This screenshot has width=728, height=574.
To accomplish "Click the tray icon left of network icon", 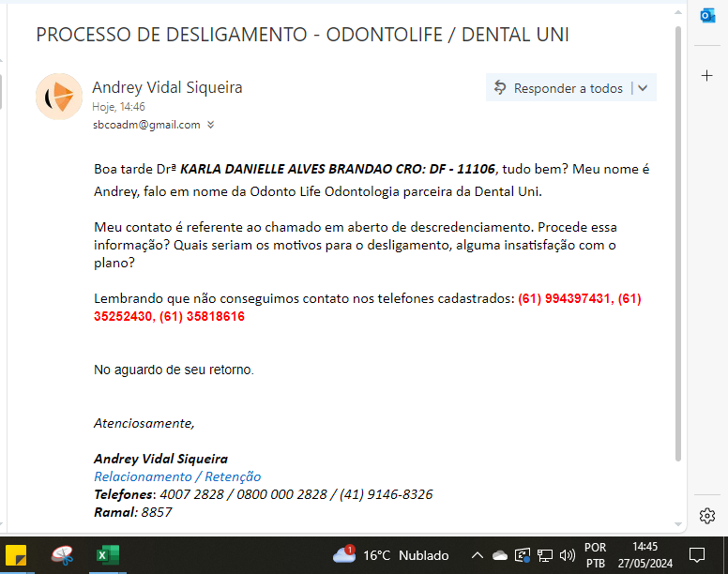I will 523,555.
